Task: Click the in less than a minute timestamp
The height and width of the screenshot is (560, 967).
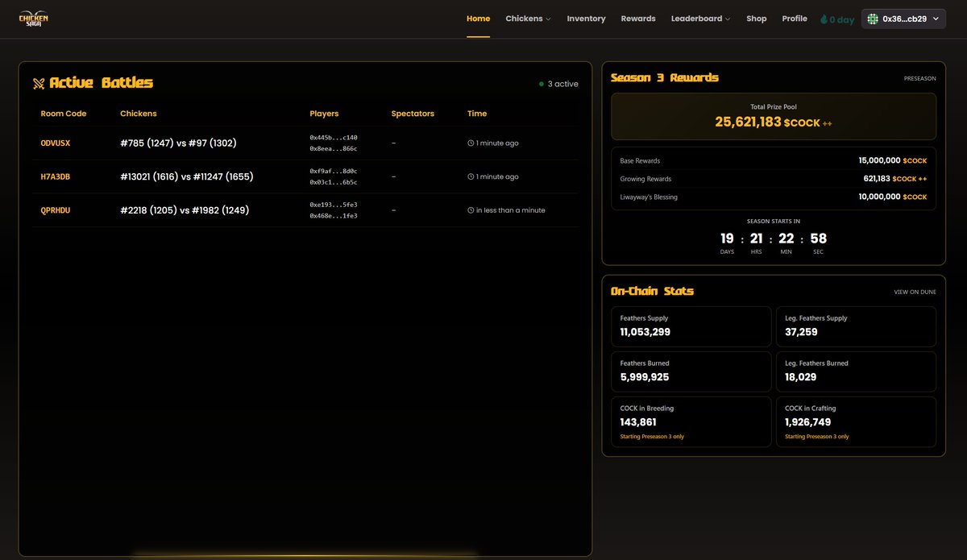Action: tap(510, 210)
